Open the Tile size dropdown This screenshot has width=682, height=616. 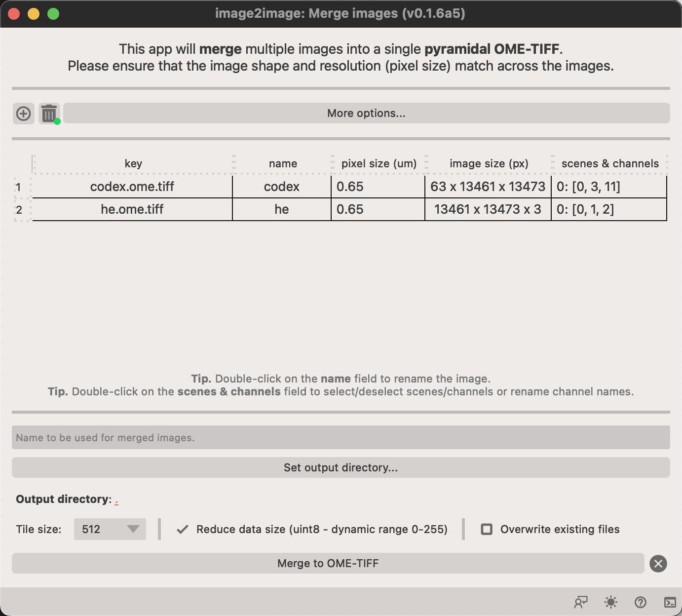[110, 529]
